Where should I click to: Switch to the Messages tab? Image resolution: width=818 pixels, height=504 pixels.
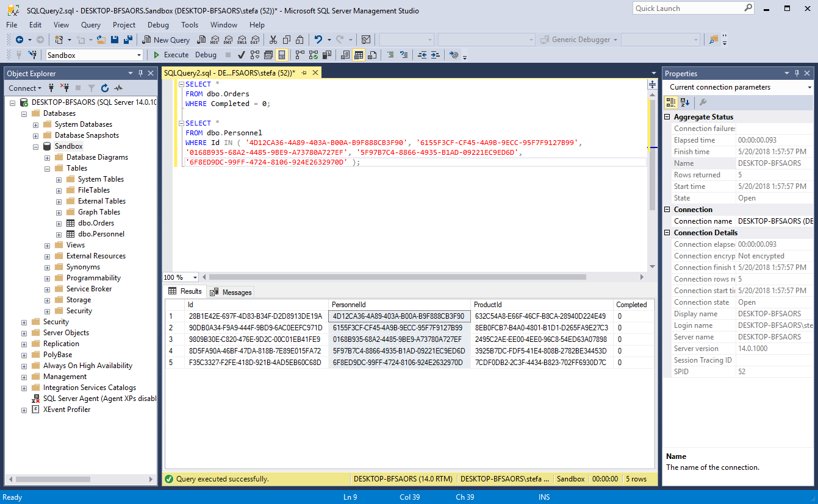point(231,292)
